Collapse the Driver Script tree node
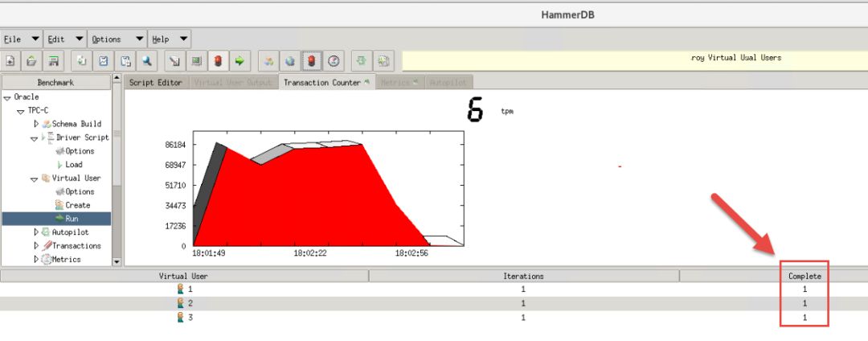This screenshot has height=341, width=868. (x=34, y=138)
